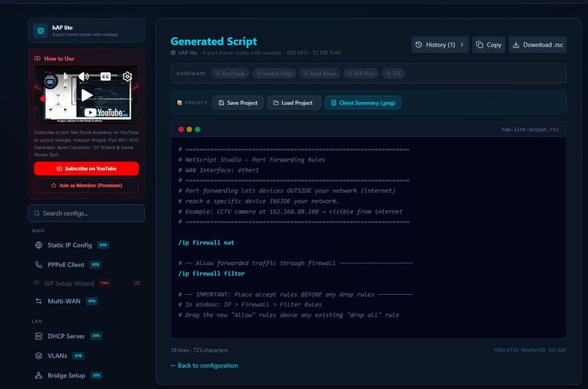Screen dimensions: 588x389
Task: Click the "# WAN Interface: ether1" comment line
Action: coord(219,170)
